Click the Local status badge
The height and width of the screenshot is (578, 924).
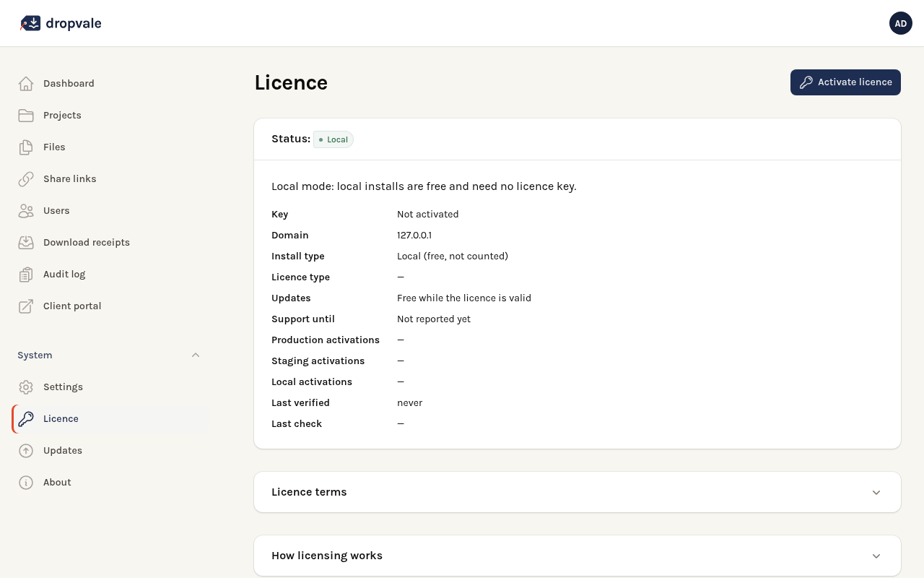pos(334,139)
